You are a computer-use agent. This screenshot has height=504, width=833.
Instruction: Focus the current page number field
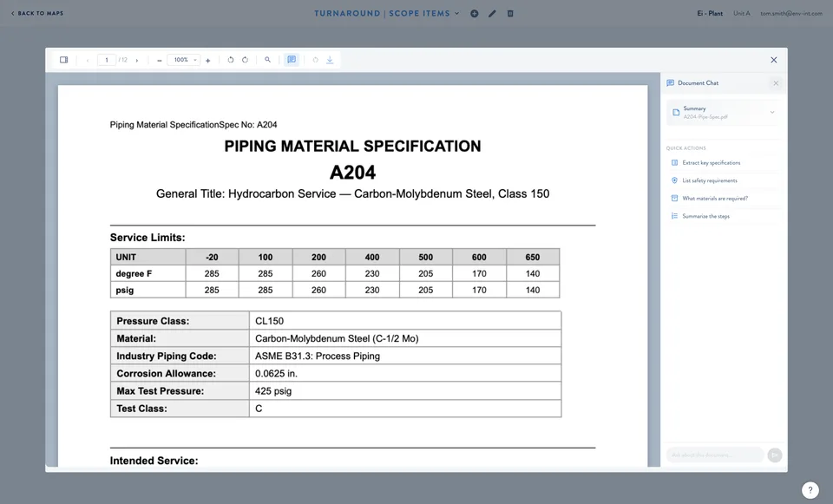point(107,60)
